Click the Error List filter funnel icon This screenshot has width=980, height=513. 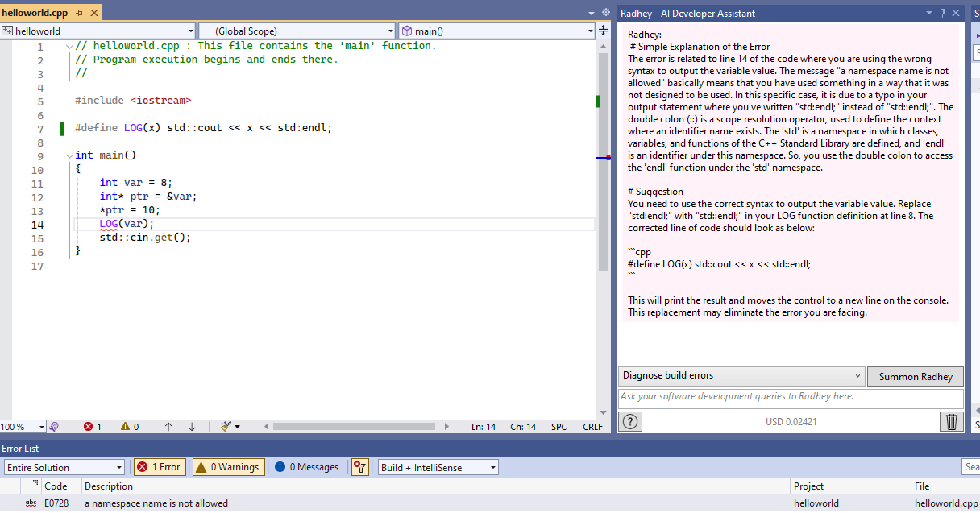pos(360,467)
